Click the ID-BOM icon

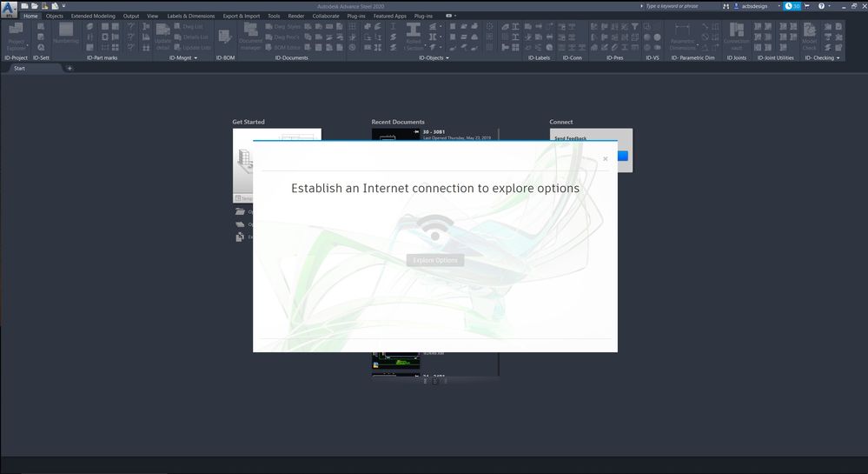pos(225,37)
